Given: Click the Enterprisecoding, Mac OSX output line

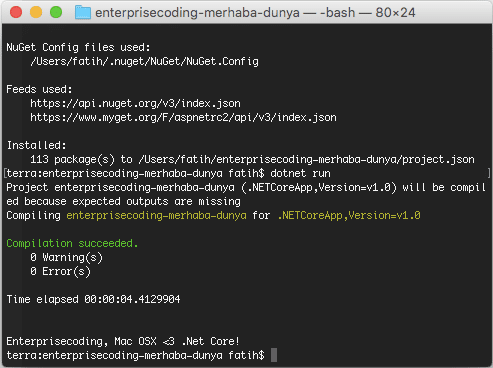Looking at the screenshot, I should [123, 341].
